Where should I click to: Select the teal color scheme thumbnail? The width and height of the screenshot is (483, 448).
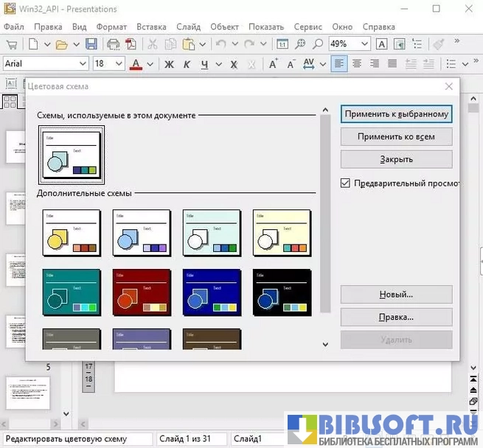point(72,293)
